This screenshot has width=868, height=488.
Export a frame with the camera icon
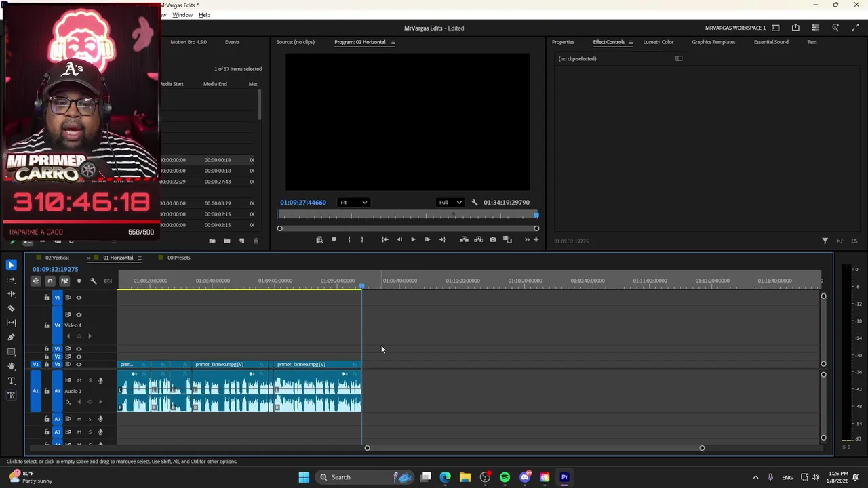(x=493, y=239)
